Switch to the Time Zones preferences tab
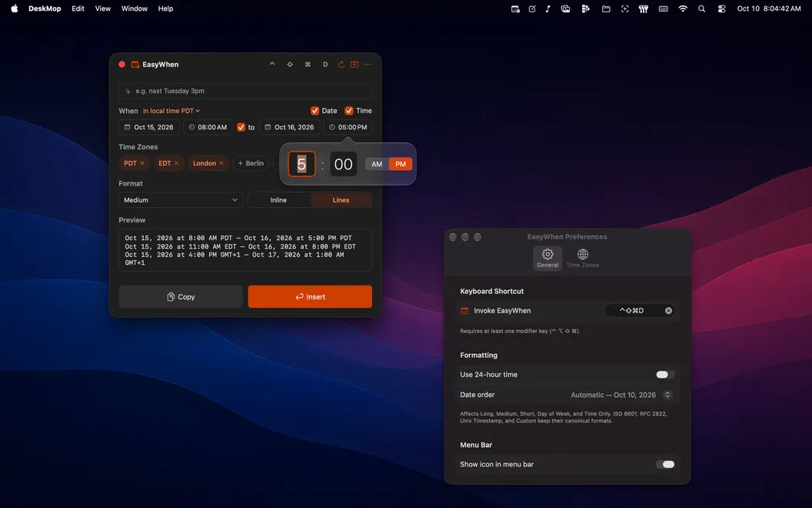The height and width of the screenshot is (508, 812). pyautogui.click(x=583, y=258)
